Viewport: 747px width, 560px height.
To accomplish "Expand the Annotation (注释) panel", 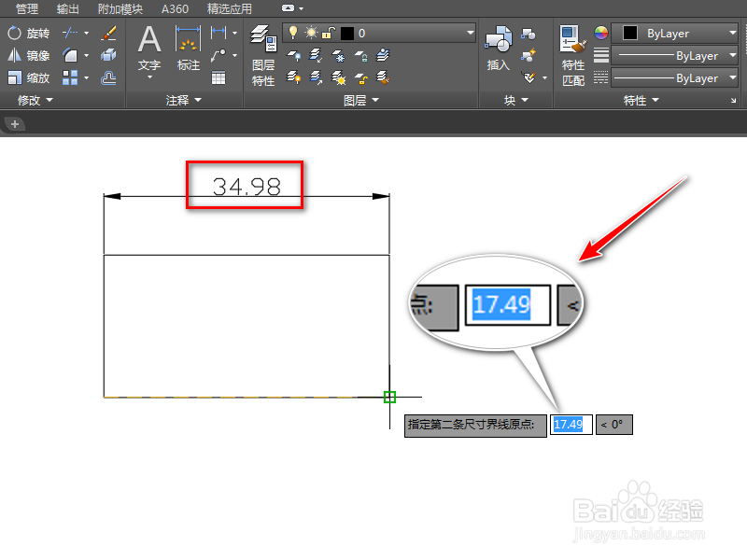I will (184, 100).
